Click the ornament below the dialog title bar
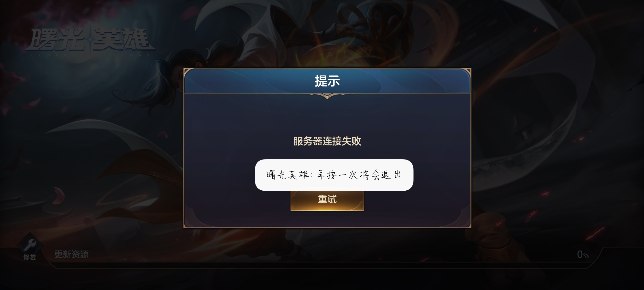The image size is (644, 290). click(327, 96)
